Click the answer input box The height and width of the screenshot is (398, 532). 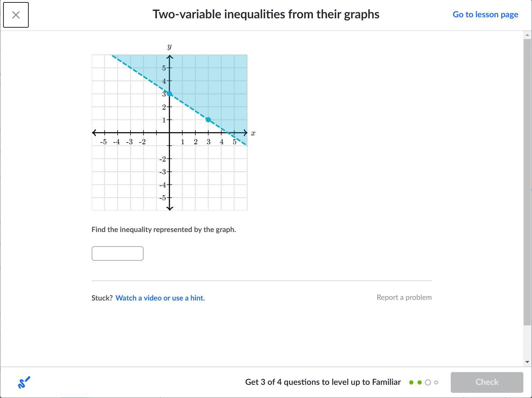coord(118,253)
